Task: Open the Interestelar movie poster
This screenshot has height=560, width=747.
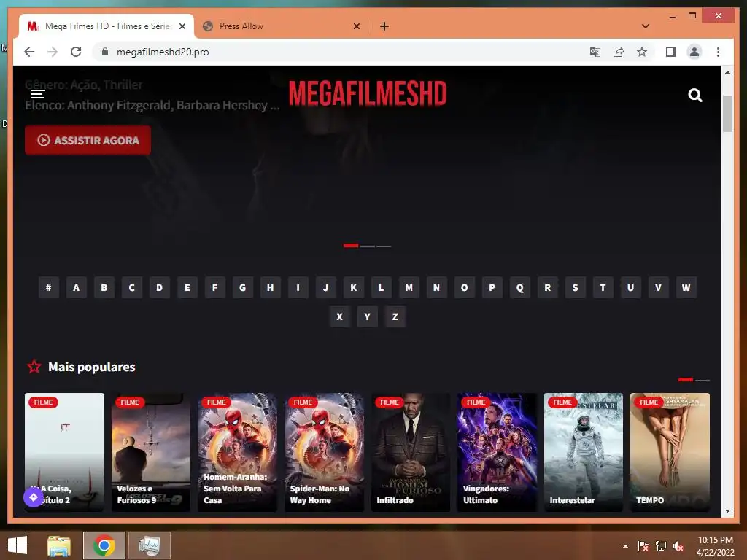Action: (x=584, y=452)
